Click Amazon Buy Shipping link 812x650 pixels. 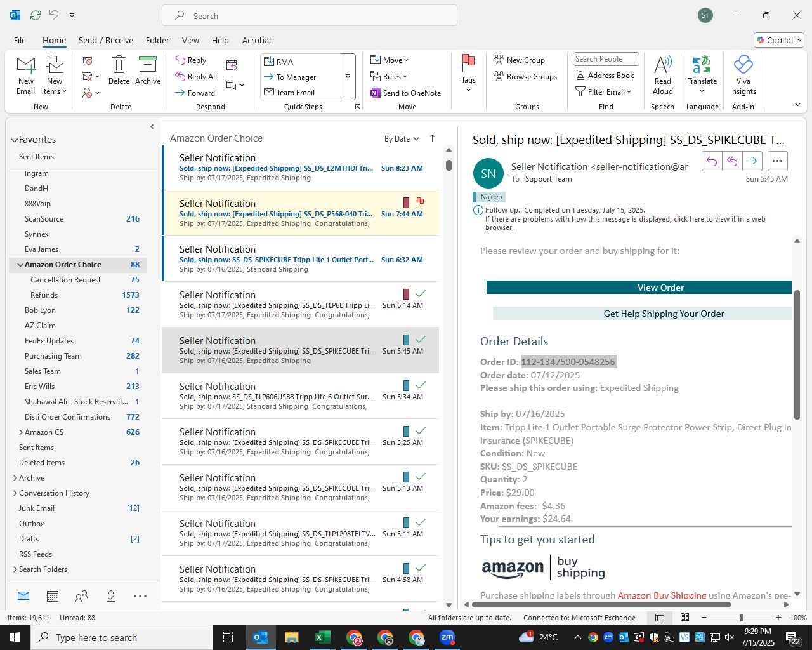coord(662,595)
